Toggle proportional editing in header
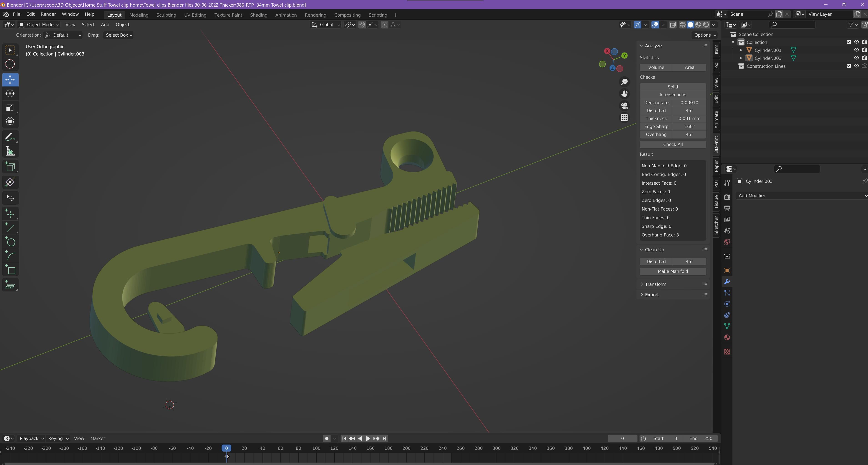 [384, 25]
